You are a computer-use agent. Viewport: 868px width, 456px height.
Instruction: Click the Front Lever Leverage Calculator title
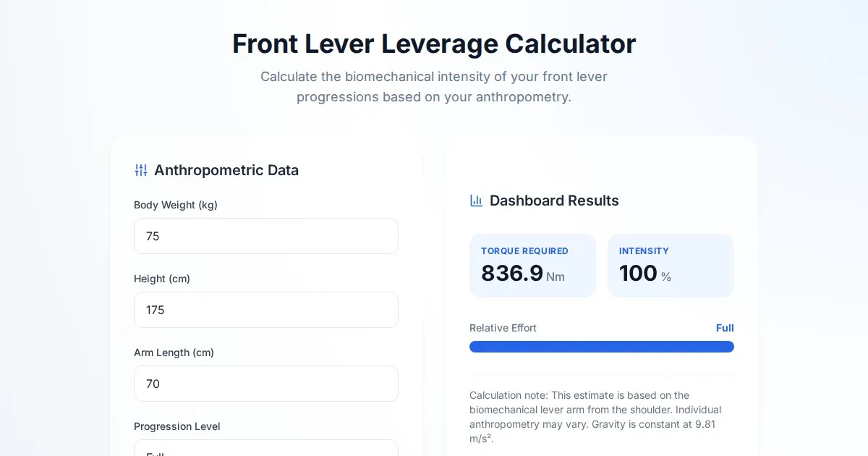pyautogui.click(x=434, y=43)
